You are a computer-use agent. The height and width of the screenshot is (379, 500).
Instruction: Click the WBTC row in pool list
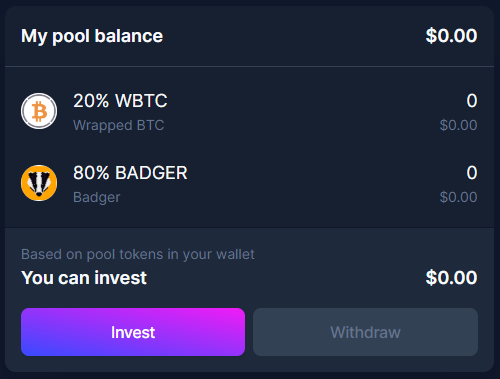249,111
